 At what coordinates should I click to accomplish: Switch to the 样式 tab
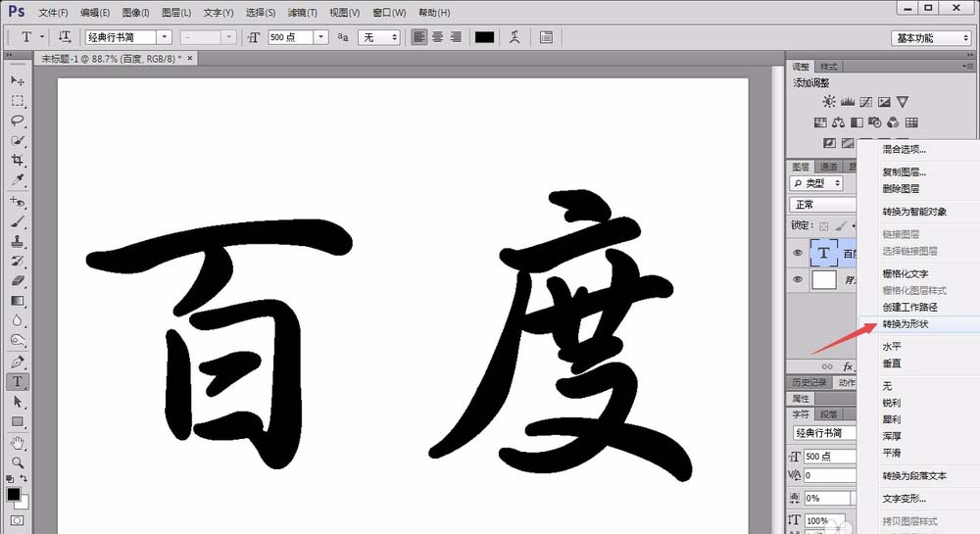[x=829, y=67]
